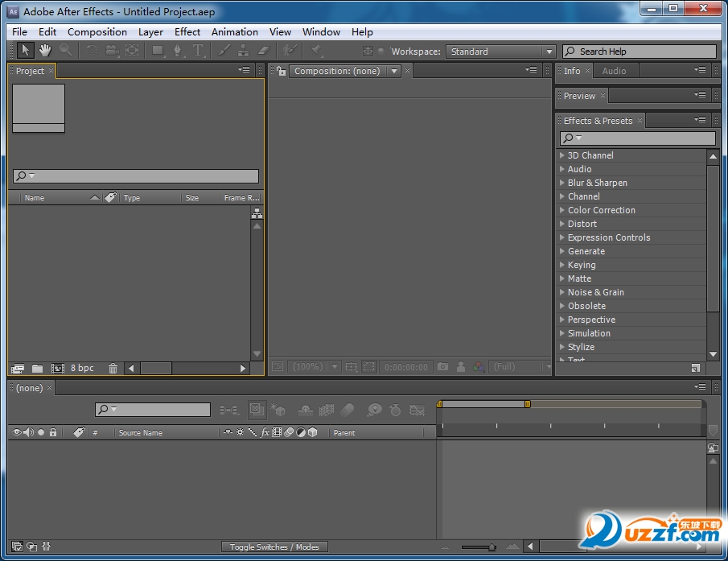Open the Composition menu

[x=97, y=32]
